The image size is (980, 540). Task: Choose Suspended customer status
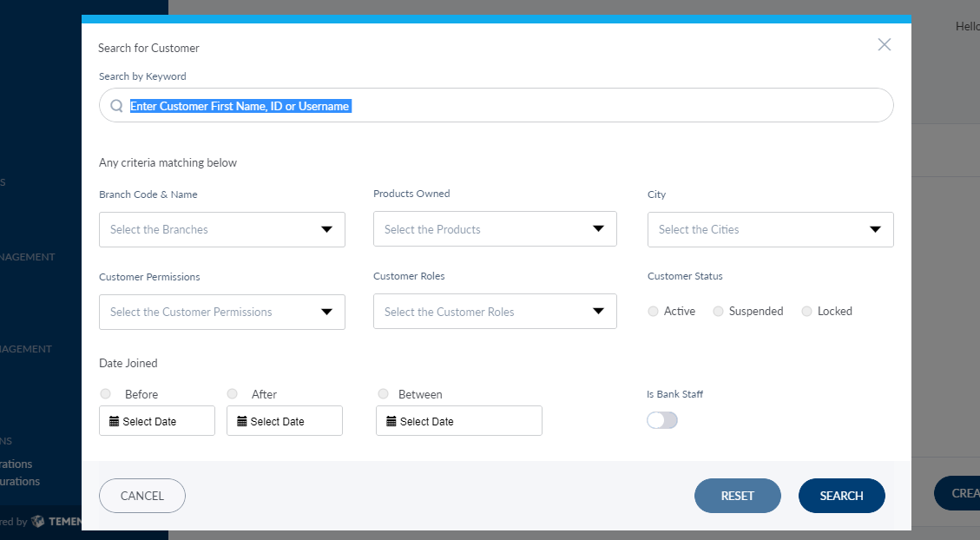click(718, 311)
